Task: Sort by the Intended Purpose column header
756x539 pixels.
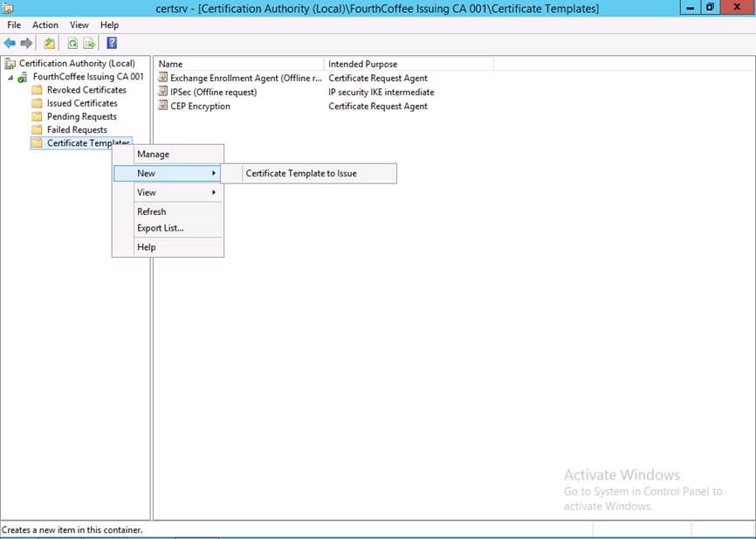Action: 362,64
